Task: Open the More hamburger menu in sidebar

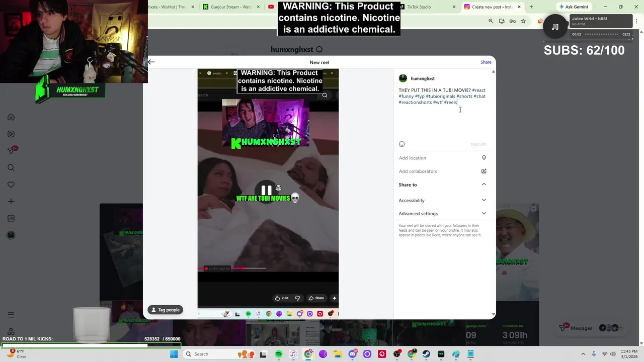Action: coord(11,315)
